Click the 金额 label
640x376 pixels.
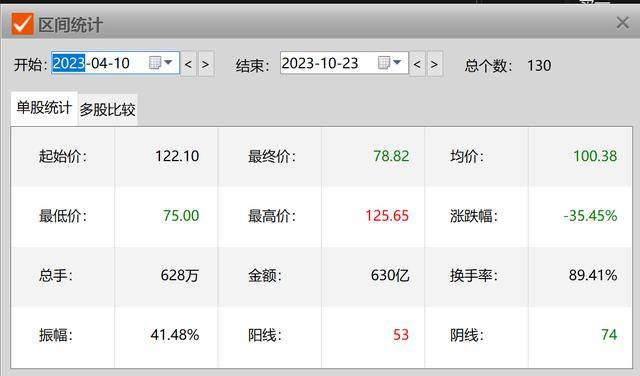(x=265, y=275)
